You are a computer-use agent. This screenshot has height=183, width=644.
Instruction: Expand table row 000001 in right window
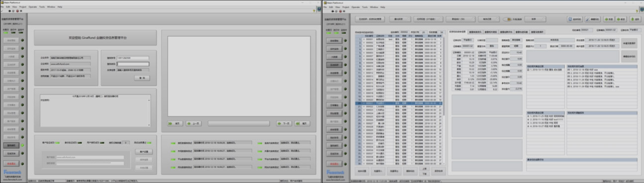point(364,39)
